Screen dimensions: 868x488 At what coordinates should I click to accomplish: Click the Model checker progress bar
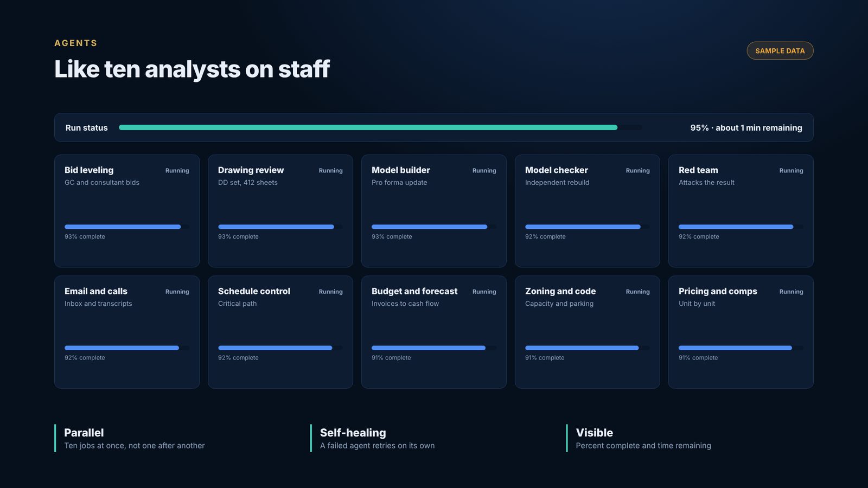point(588,227)
